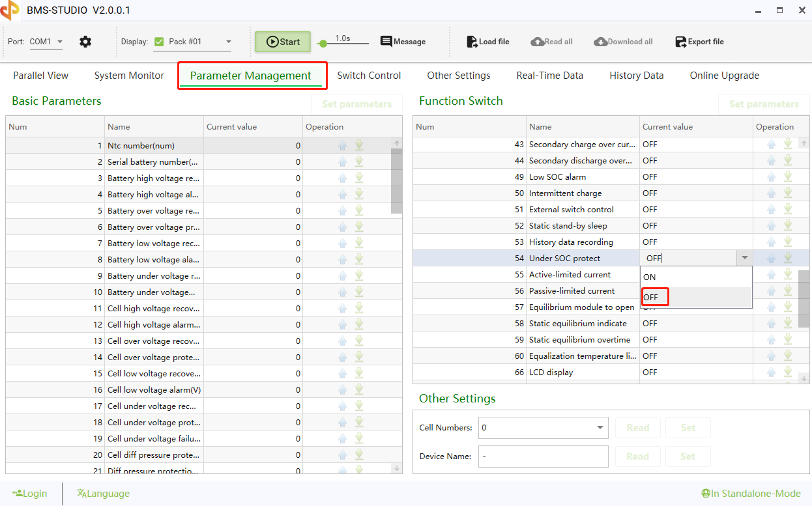
Task: Click read arrow for Low SOC alarm row
Action: tap(772, 176)
